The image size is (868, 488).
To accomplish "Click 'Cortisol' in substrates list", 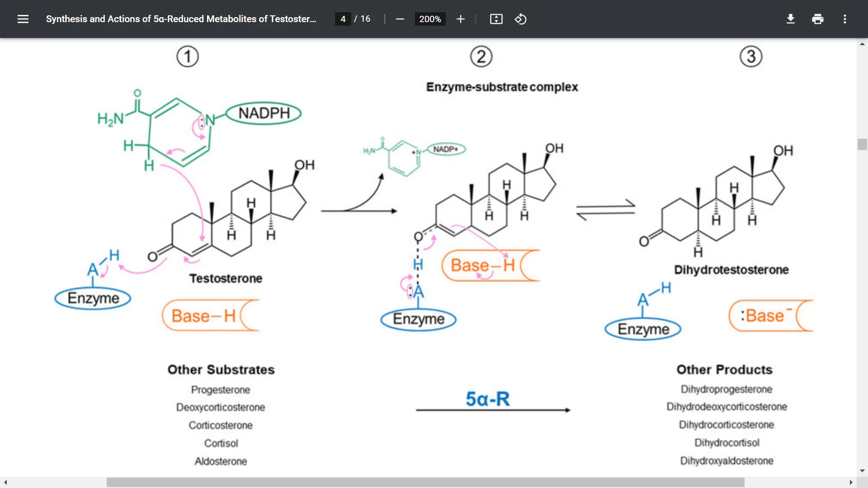I will pyautogui.click(x=221, y=443).
